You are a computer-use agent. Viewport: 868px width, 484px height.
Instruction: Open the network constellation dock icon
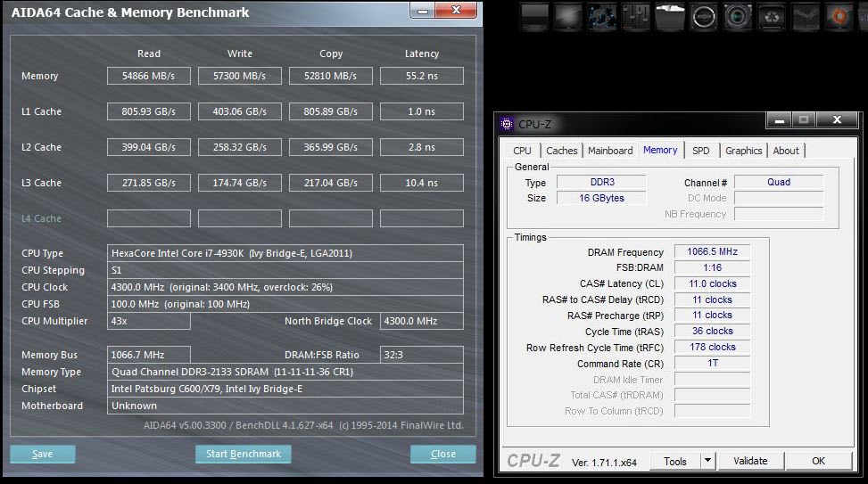click(x=602, y=16)
